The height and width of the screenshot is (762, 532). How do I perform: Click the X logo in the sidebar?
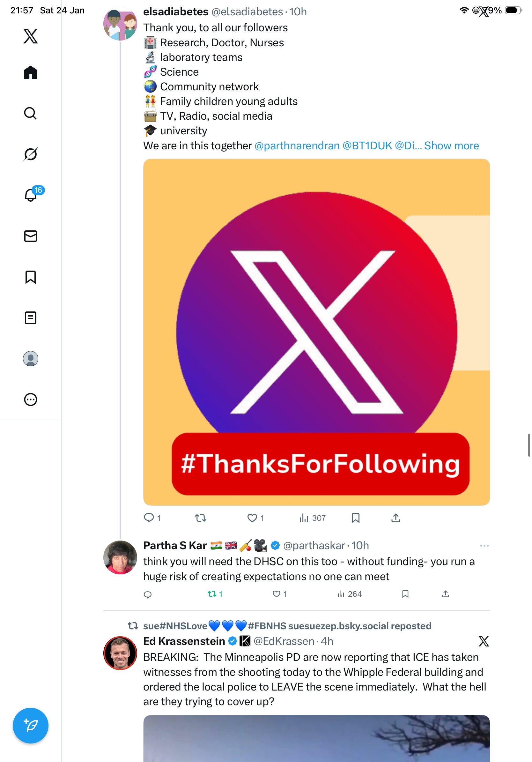[31, 36]
